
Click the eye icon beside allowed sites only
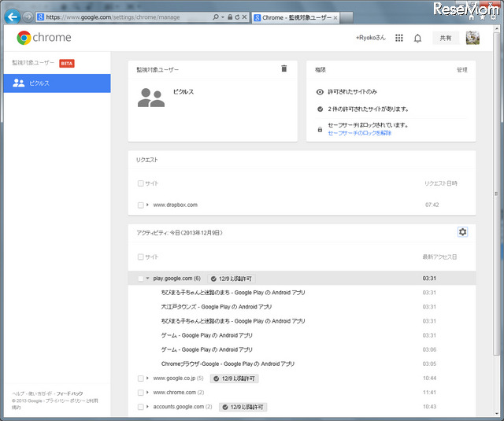coord(320,92)
